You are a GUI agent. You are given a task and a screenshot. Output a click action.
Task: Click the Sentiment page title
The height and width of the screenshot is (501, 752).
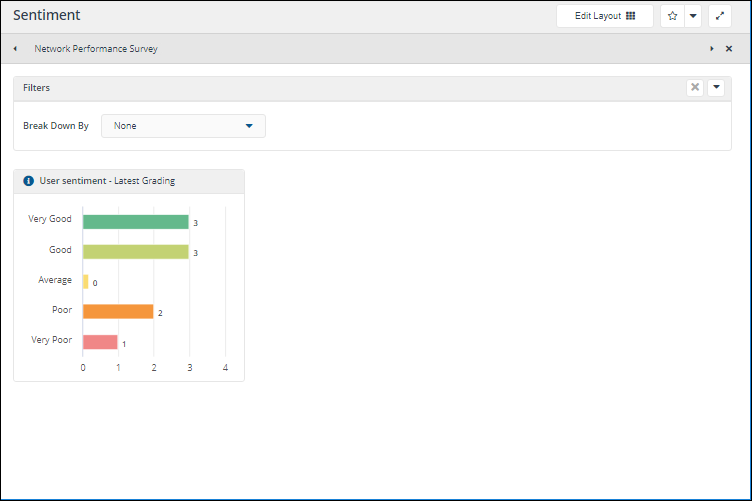coord(47,16)
